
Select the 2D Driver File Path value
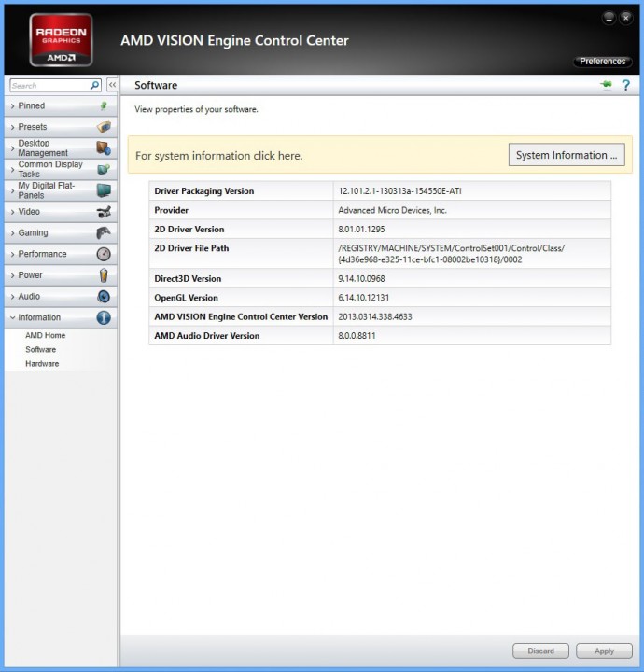451,254
